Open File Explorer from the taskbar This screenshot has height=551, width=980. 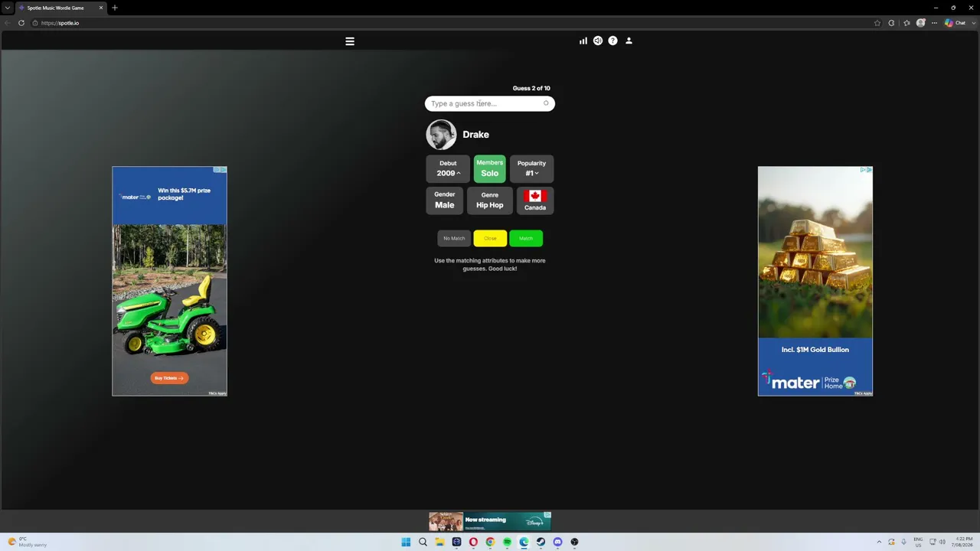pyautogui.click(x=439, y=542)
